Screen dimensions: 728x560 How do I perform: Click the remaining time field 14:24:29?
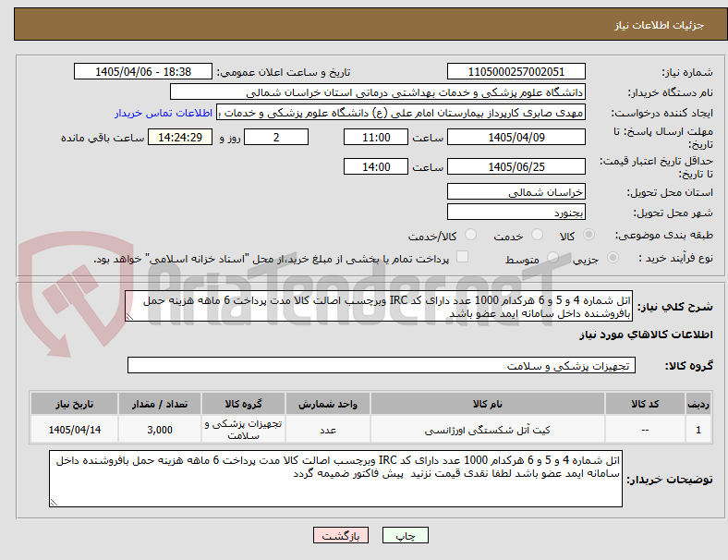click(x=180, y=137)
